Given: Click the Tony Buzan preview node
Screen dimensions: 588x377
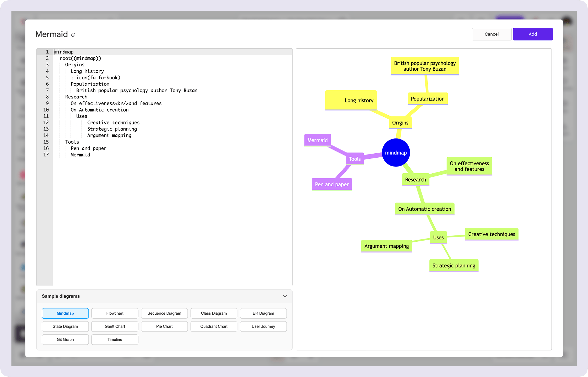Looking at the screenshot, I should point(425,66).
